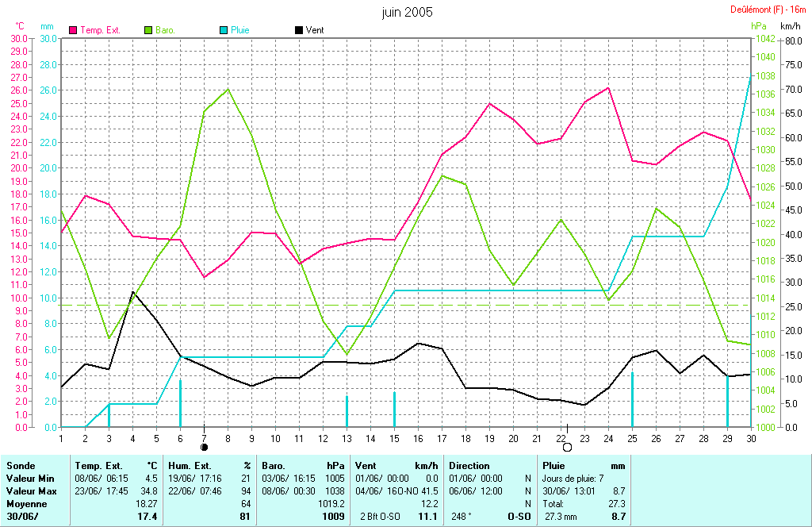Click the rain bar at day 29
Screen dimensions: 812x527
728,401
